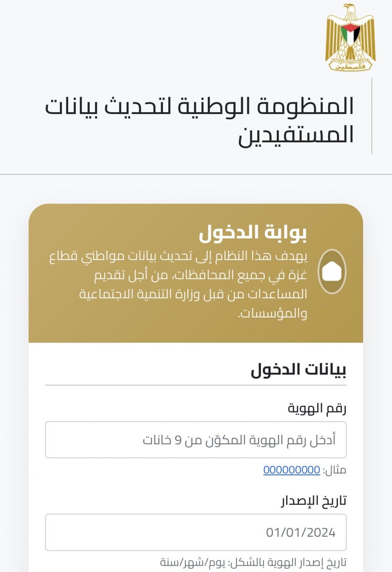The image size is (392, 572).
Task: Click the divider line under بيانات الدخول
Action: [x=196, y=385]
